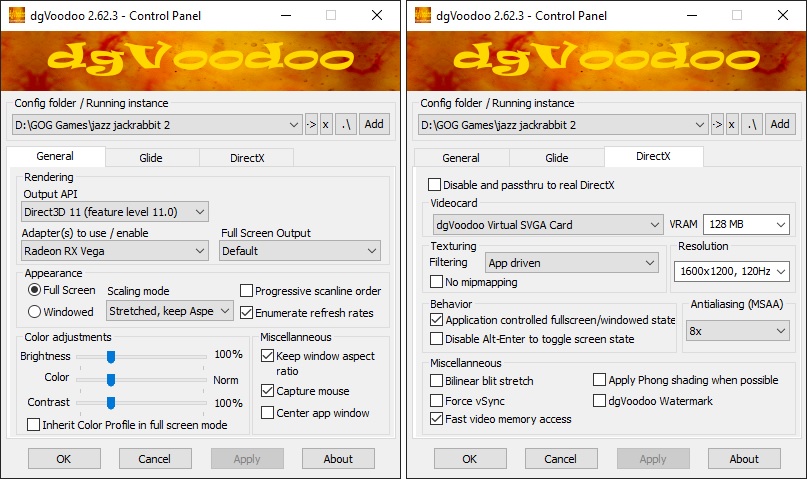Select the DirectX tab in the right window
This screenshot has height=482, width=810.
click(653, 156)
